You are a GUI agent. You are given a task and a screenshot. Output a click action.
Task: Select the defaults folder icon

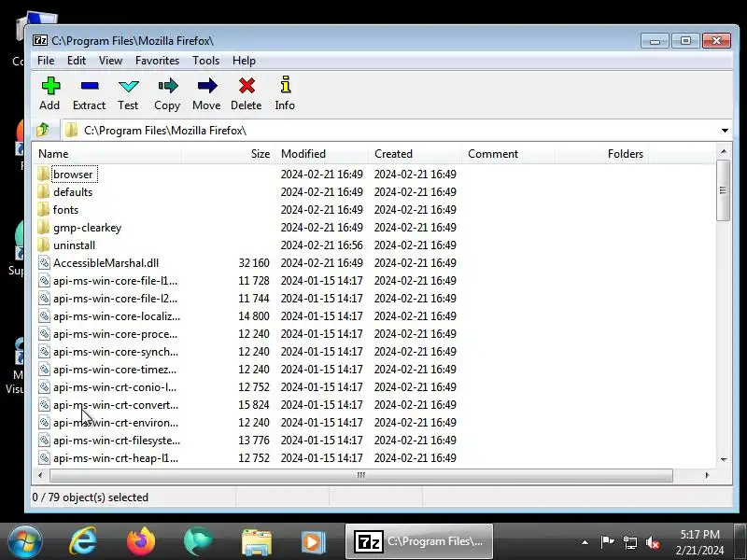pyautogui.click(x=43, y=191)
